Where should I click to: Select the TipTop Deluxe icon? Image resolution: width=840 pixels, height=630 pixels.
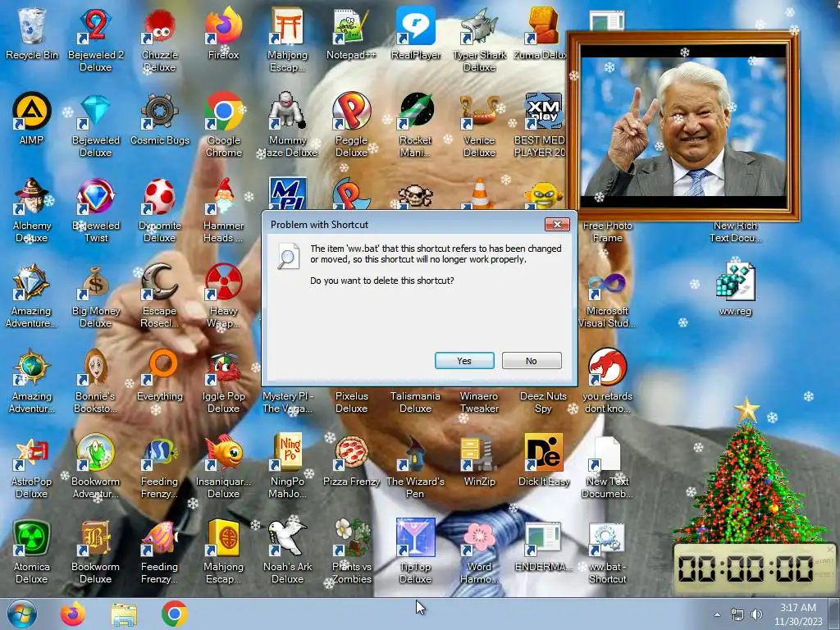click(x=415, y=551)
